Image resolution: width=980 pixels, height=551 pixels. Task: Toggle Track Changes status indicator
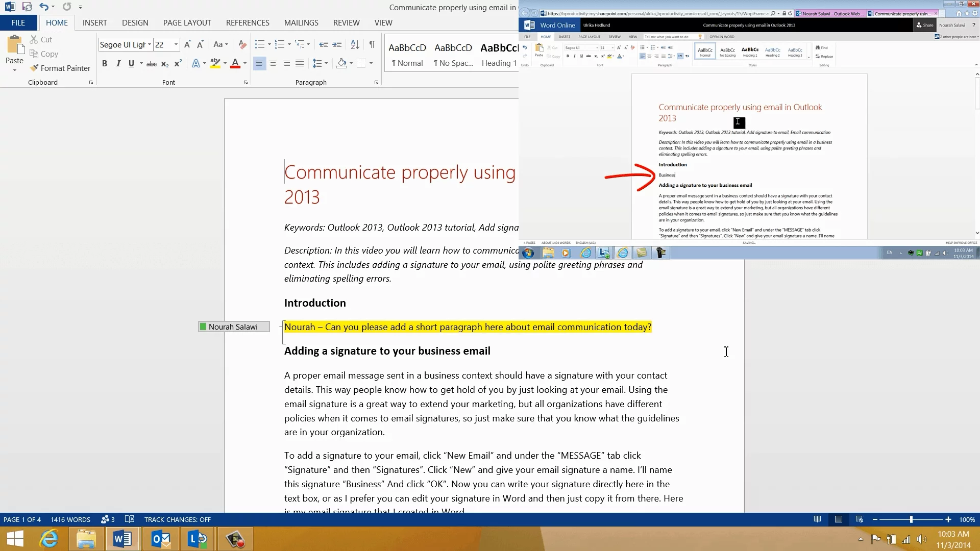(177, 519)
